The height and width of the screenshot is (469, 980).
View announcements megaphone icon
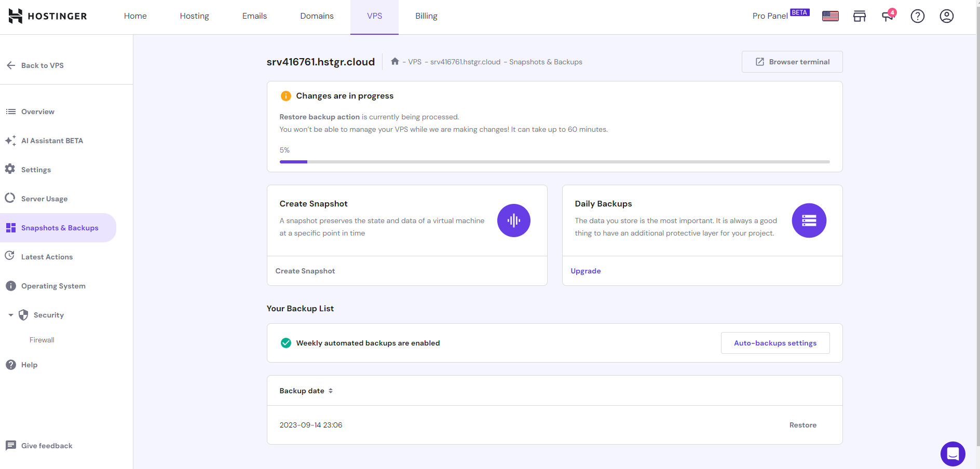pos(889,16)
